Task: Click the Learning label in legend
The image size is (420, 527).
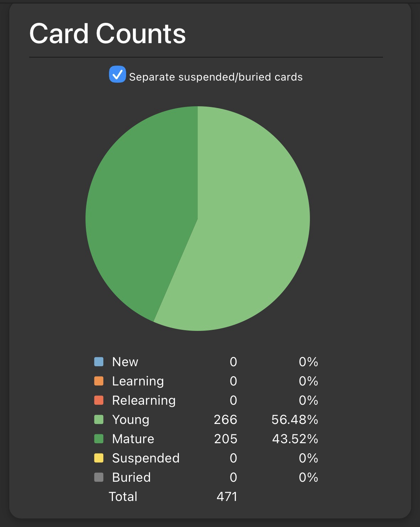Action: (x=138, y=381)
